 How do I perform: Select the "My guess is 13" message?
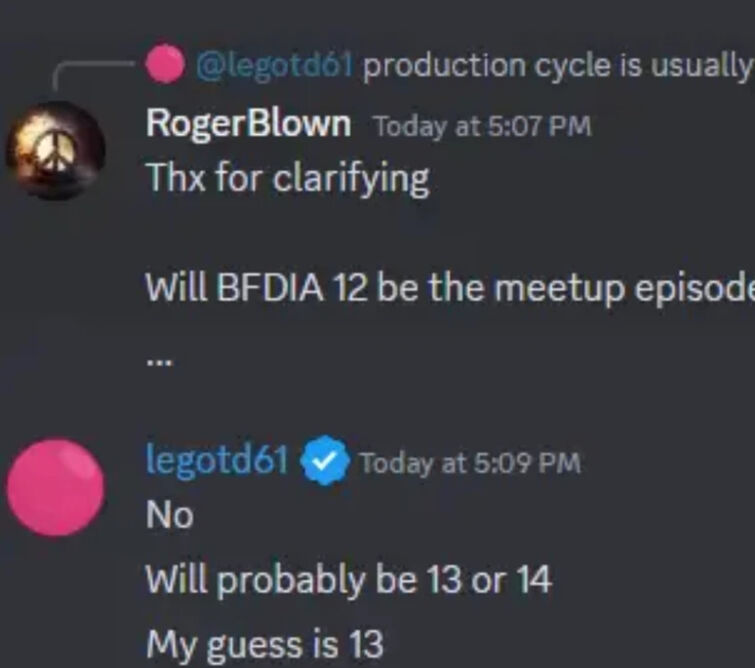(264, 645)
